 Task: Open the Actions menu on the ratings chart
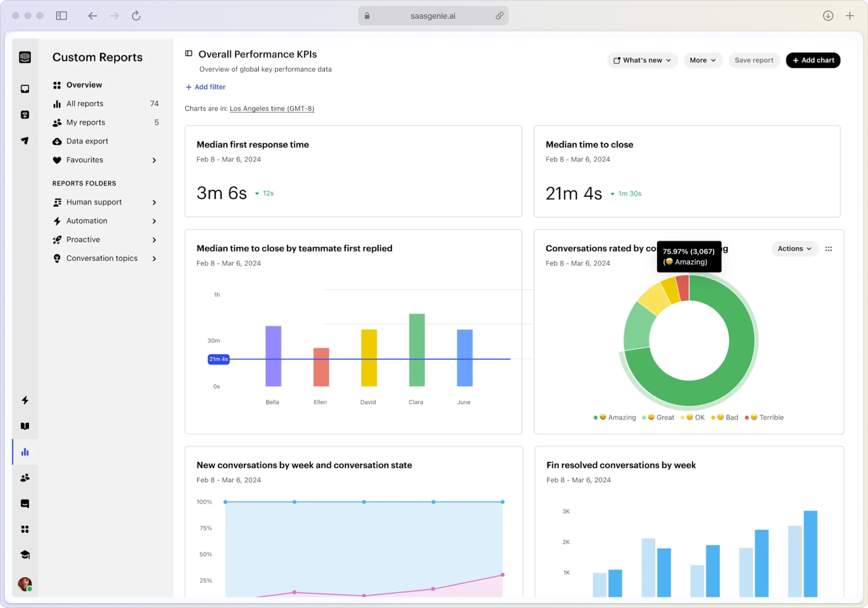(x=794, y=248)
